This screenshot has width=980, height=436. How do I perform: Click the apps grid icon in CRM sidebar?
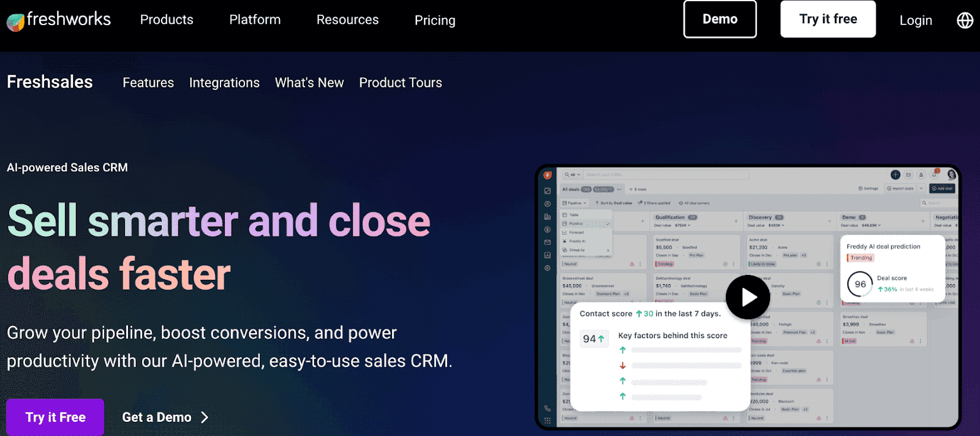pos(547,421)
